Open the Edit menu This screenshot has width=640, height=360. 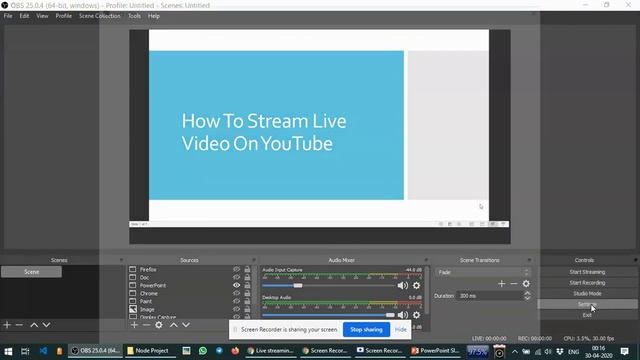(24, 16)
